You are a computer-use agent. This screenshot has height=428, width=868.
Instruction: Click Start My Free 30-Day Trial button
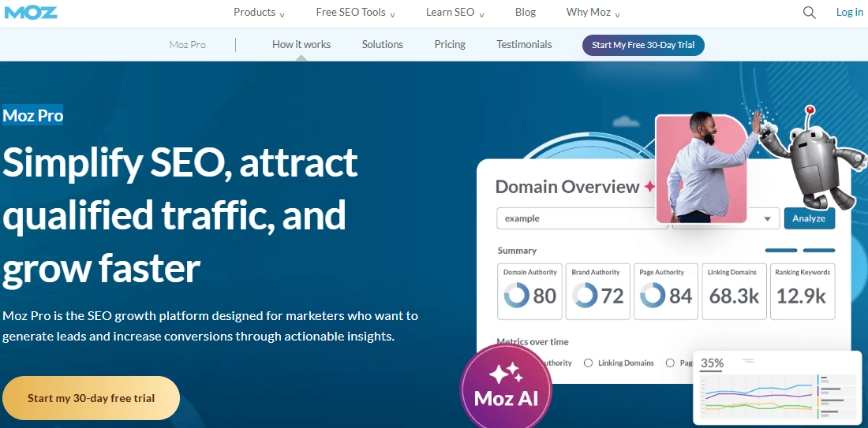643,46
